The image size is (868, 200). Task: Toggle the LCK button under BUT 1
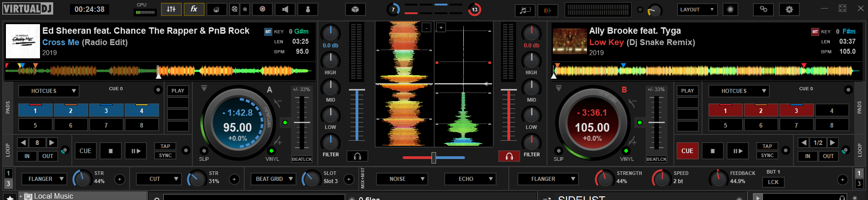point(773,182)
